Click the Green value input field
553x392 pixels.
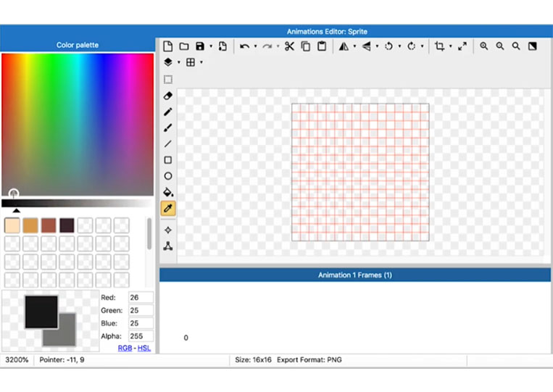tap(141, 310)
